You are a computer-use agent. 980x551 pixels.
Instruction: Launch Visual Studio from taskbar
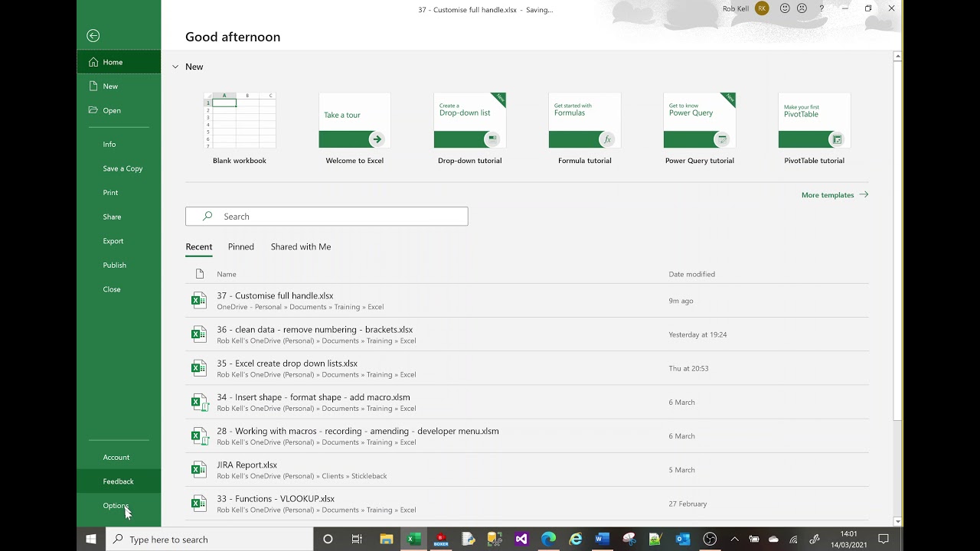coord(521,539)
